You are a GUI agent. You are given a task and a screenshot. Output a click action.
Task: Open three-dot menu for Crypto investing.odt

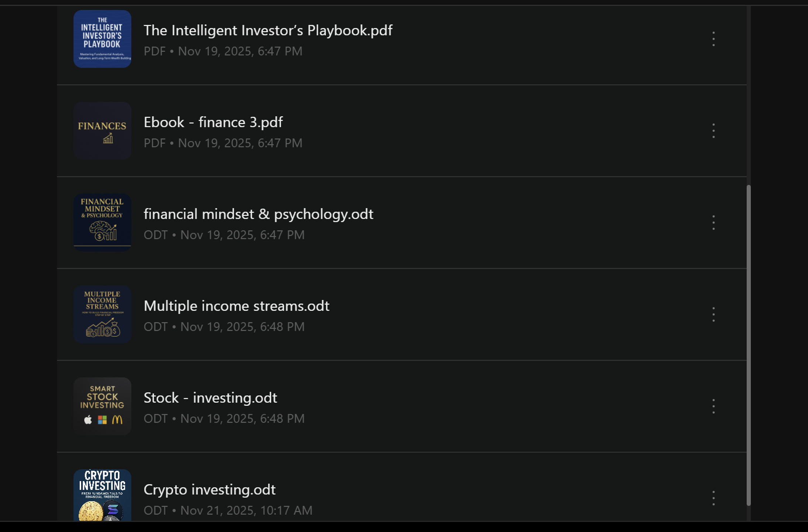coord(713,498)
